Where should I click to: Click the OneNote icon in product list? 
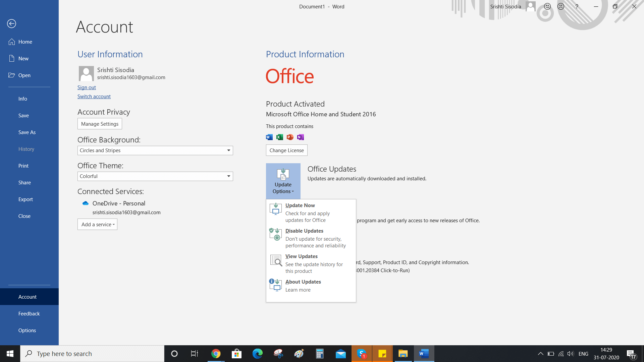[x=300, y=137]
